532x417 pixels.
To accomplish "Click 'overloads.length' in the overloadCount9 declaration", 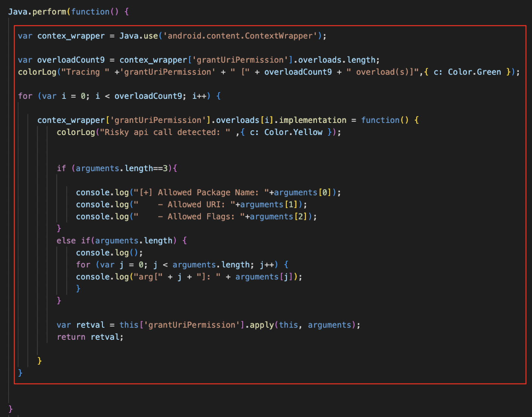I will [x=337, y=60].
